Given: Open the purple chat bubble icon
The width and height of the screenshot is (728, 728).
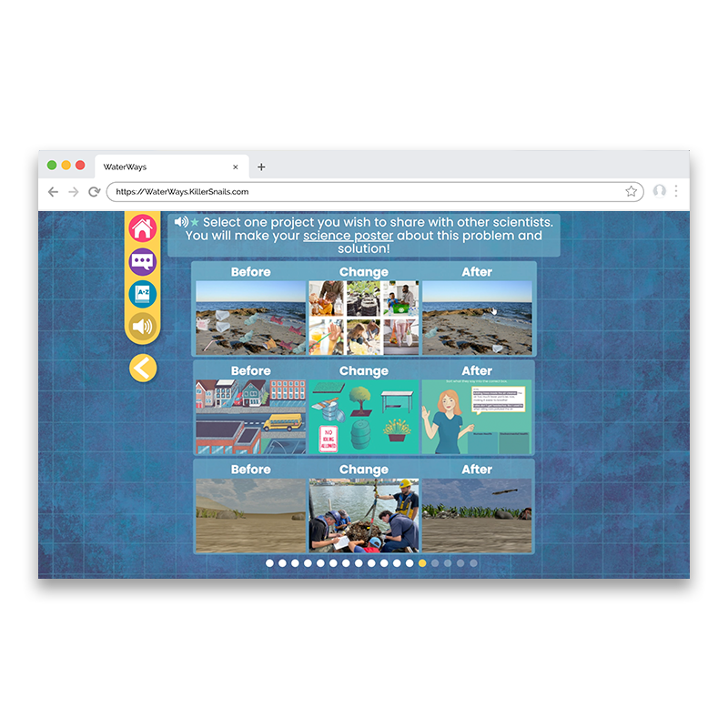Looking at the screenshot, I should (142, 262).
